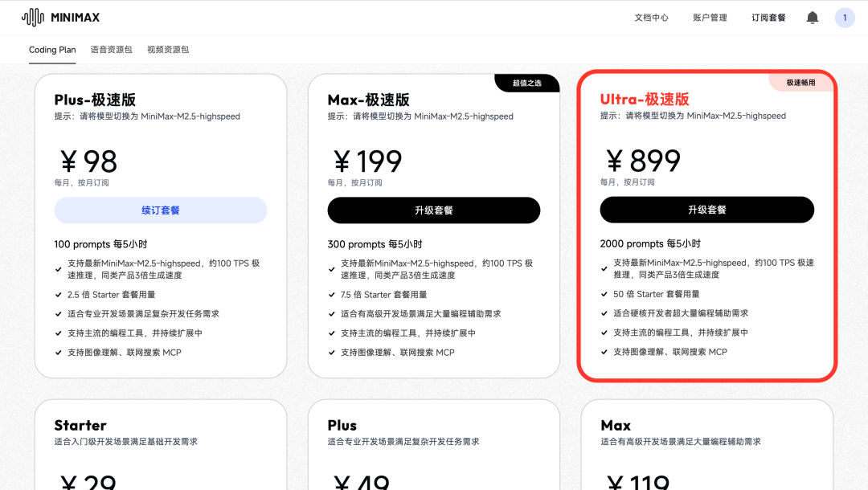Click 支持图像理解、联网搜索 MCP in Ultra-极速版
The image size is (868, 490).
click(670, 353)
